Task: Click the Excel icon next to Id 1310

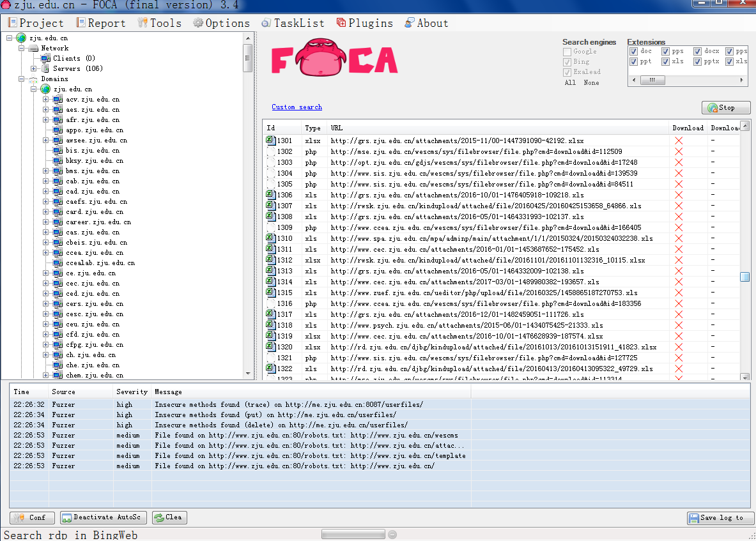Action: 270,238
